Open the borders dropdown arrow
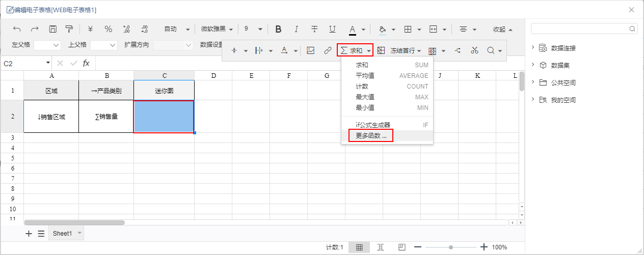Screen dimensions: 644x255 pos(419,30)
